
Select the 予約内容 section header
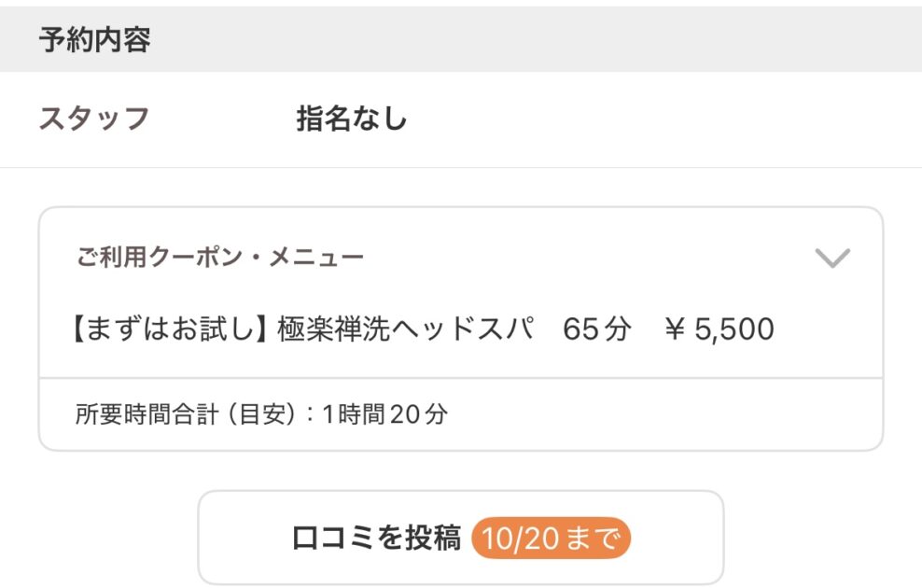coord(94,40)
